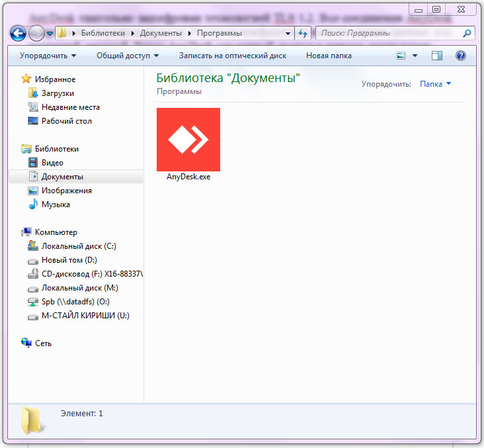The image size is (484, 448).
Task: Select the AnyDesk.exe file icon
Action: pyautogui.click(x=188, y=140)
